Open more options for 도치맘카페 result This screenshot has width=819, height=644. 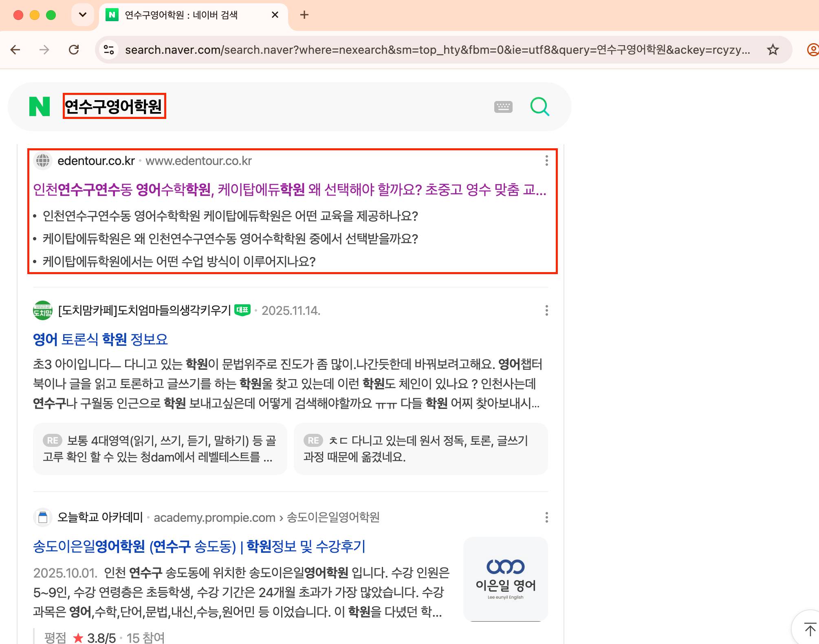546,310
